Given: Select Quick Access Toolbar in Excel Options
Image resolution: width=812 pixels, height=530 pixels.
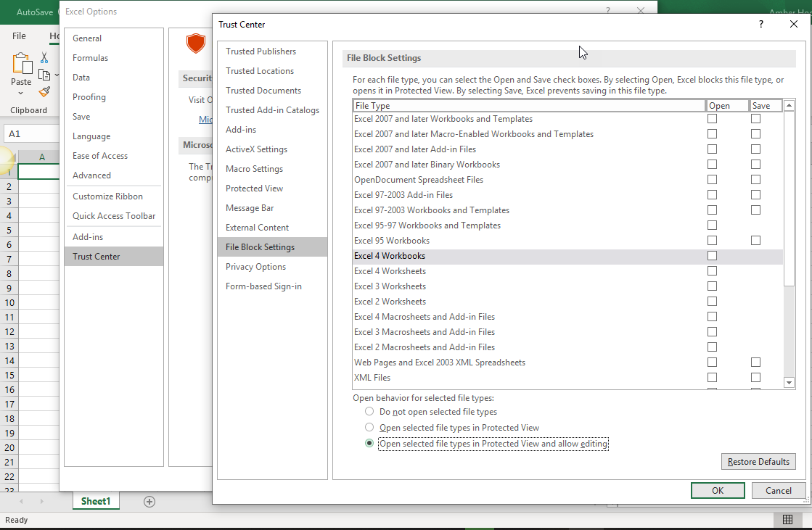Looking at the screenshot, I should (x=114, y=216).
